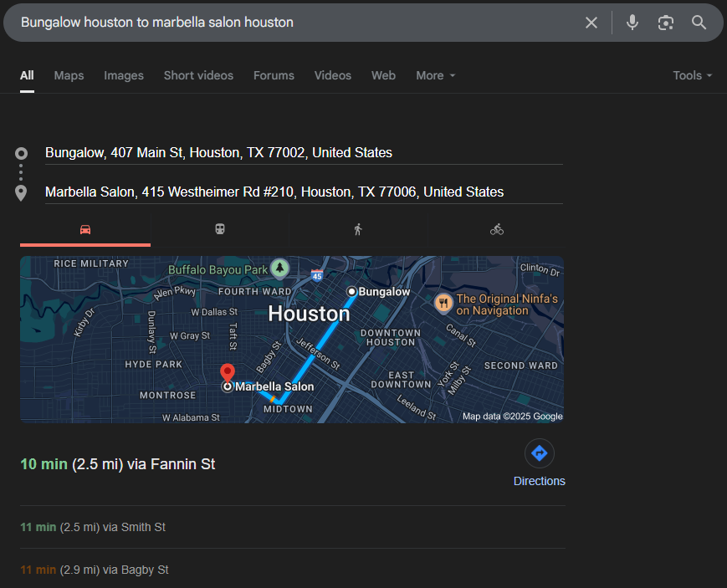This screenshot has height=588, width=727.
Task: Select driving mode car icon
Action: (85, 229)
